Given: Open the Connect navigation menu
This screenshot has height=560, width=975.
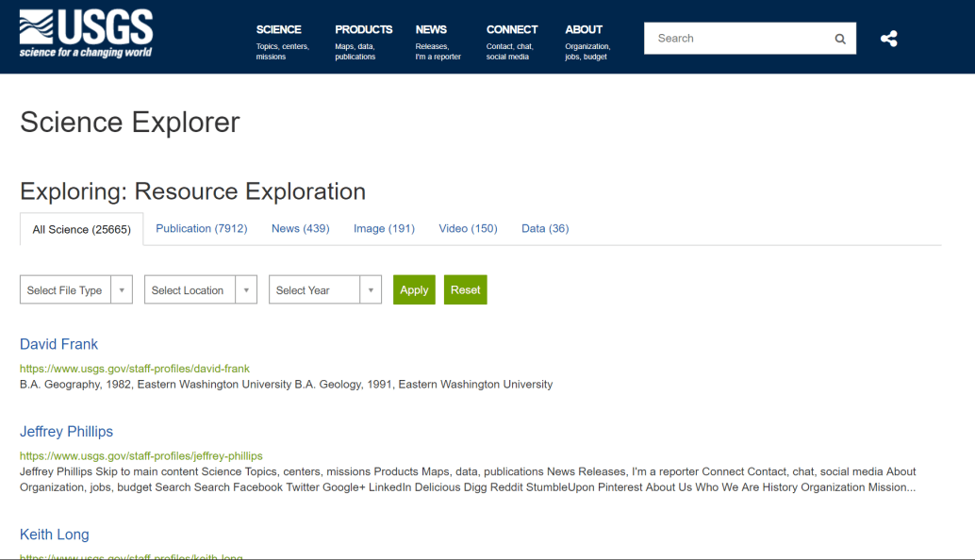Looking at the screenshot, I should [512, 30].
